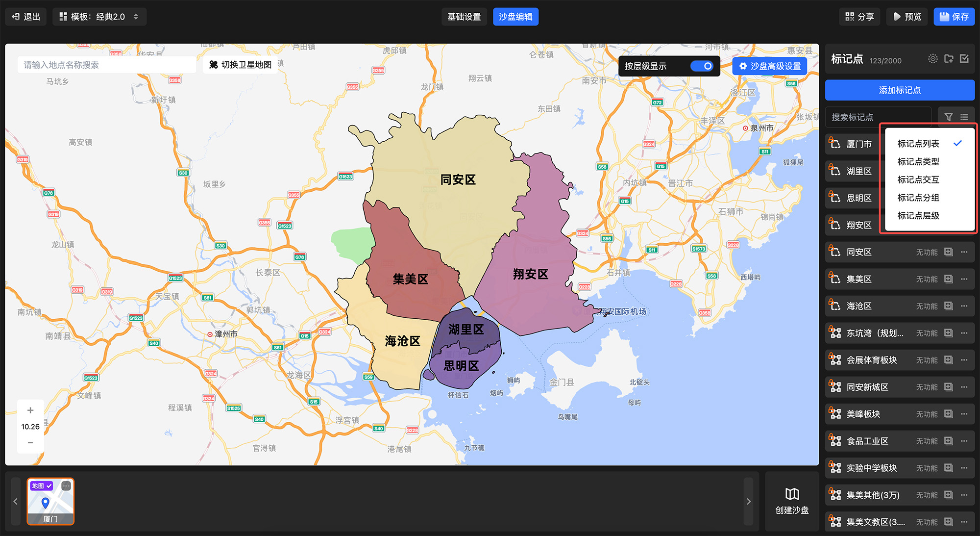The height and width of the screenshot is (536, 980).
Task: Click the add-to icon on 同安区 row
Action: point(949,252)
